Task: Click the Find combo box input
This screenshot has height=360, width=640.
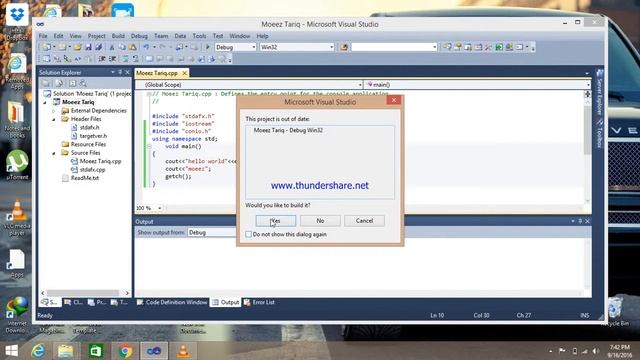Action: (391, 47)
